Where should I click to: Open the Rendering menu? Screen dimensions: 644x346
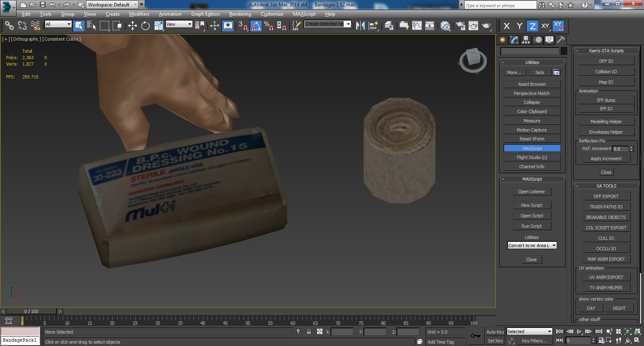[x=240, y=14]
